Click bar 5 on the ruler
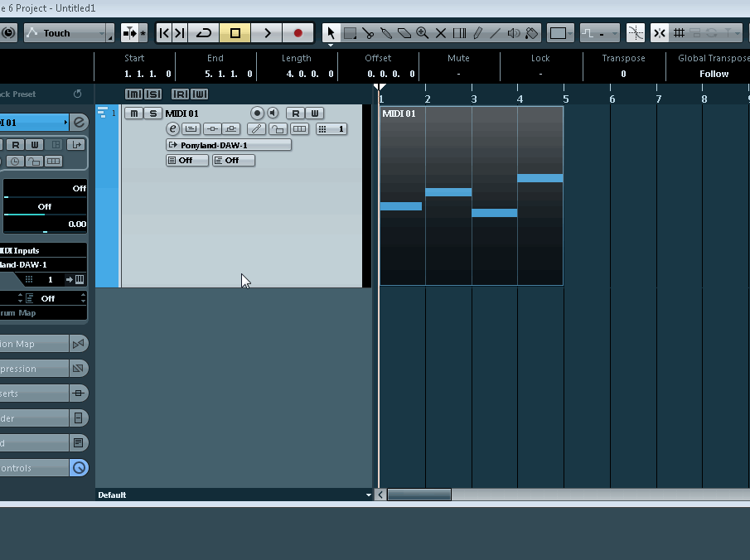Viewport: 750px width, 560px height. point(565,99)
